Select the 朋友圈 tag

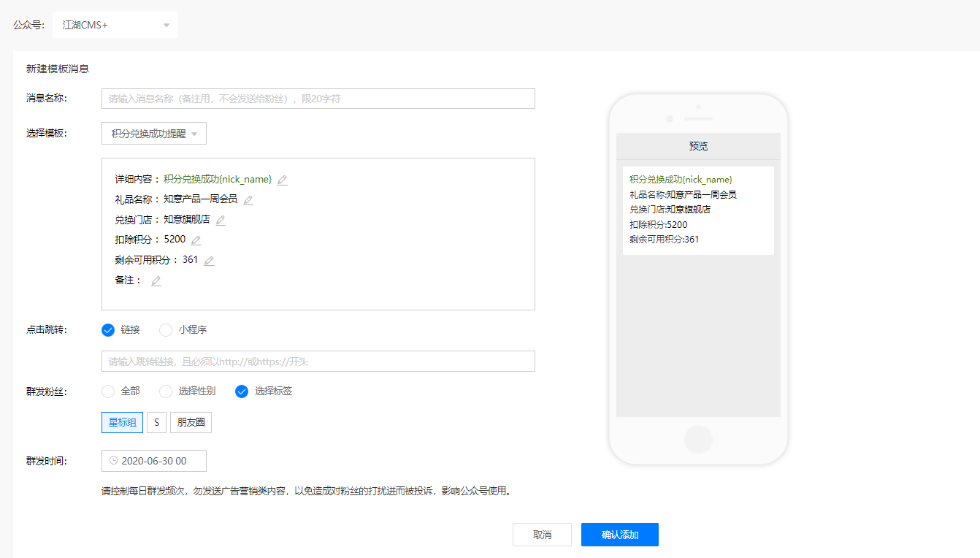click(191, 423)
